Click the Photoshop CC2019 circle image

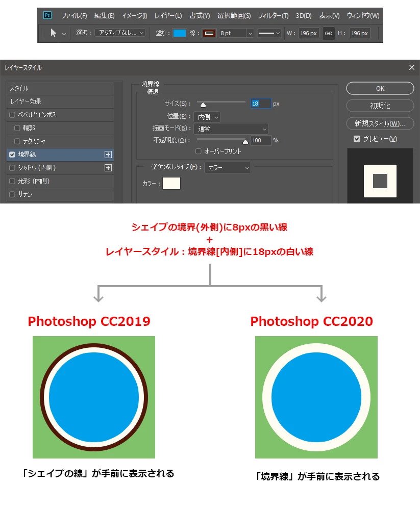click(94, 397)
